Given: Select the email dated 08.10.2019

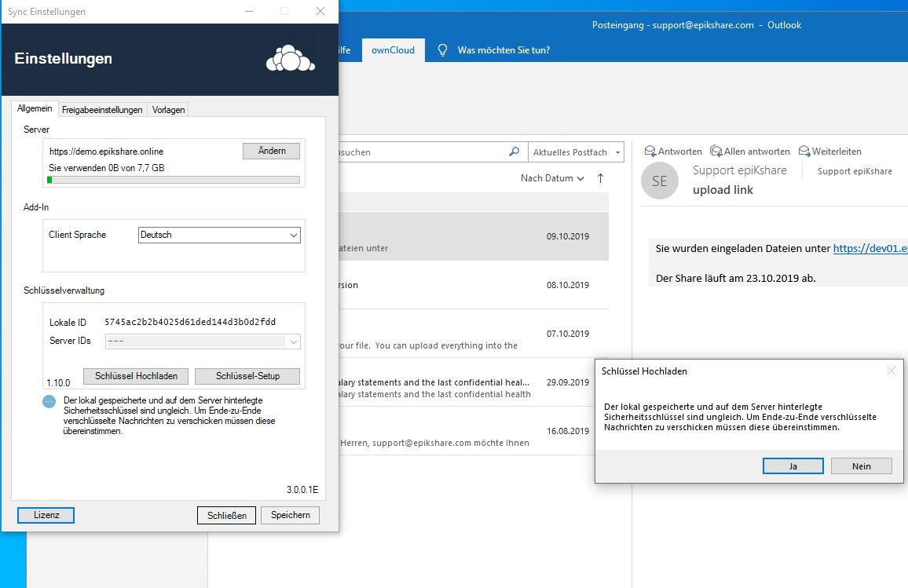Looking at the screenshot, I should coord(474,285).
